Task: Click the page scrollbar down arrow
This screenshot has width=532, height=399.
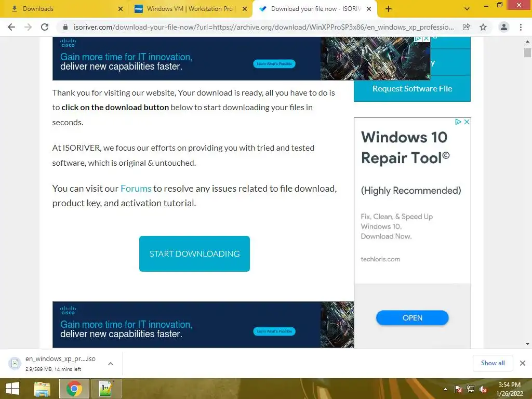Action: point(527,344)
